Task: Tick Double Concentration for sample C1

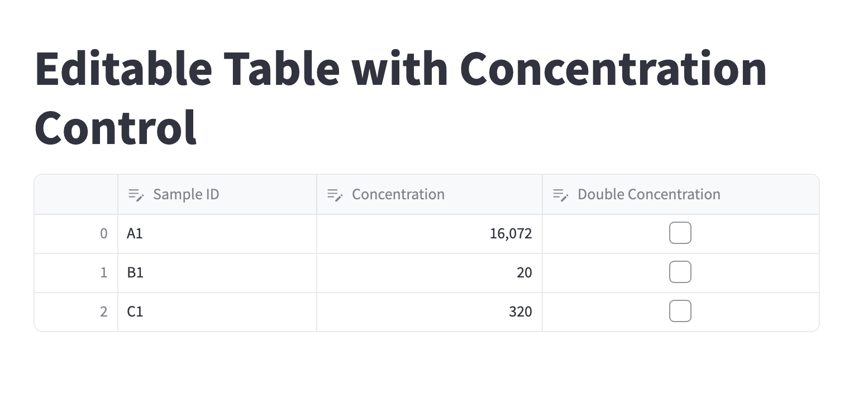Action: [680, 312]
